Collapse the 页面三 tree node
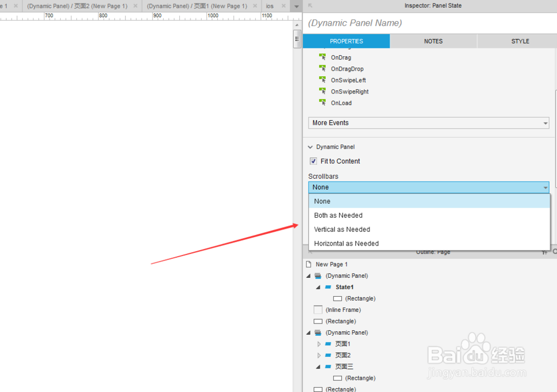This screenshot has width=557, height=392. coord(318,367)
